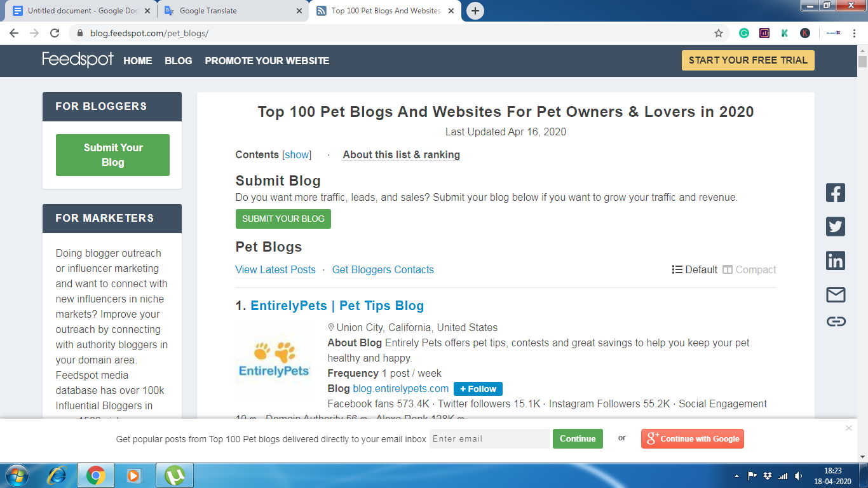The image size is (868, 488).
Task: Click START YOUR FREE TRIAL button
Action: pyautogui.click(x=748, y=60)
